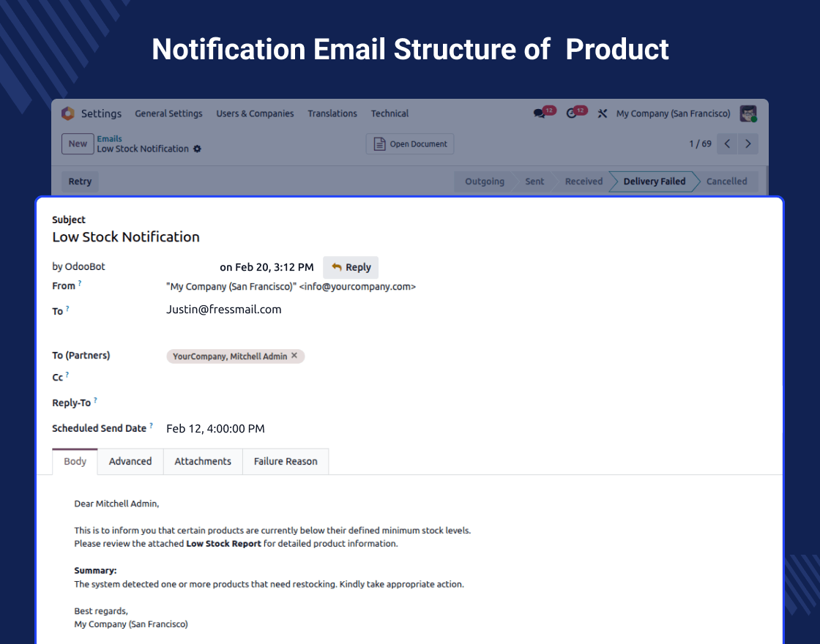Click the Retry button
This screenshot has height=644, width=820.
click(80, 181)
